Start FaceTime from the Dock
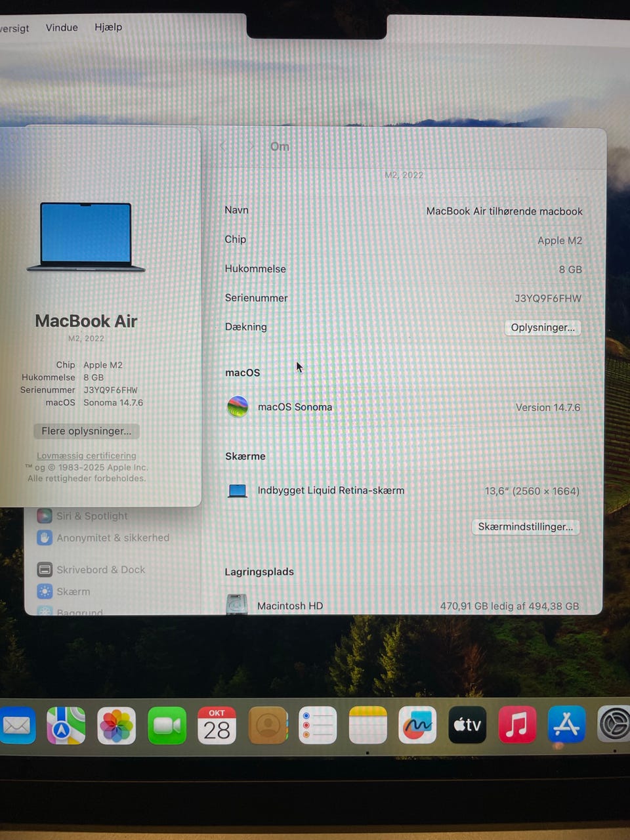 point(167,725)
